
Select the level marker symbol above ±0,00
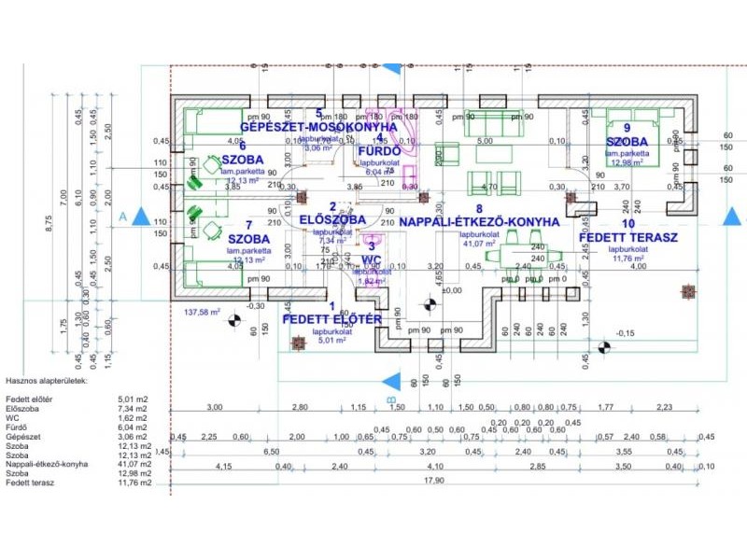point(430,305)
